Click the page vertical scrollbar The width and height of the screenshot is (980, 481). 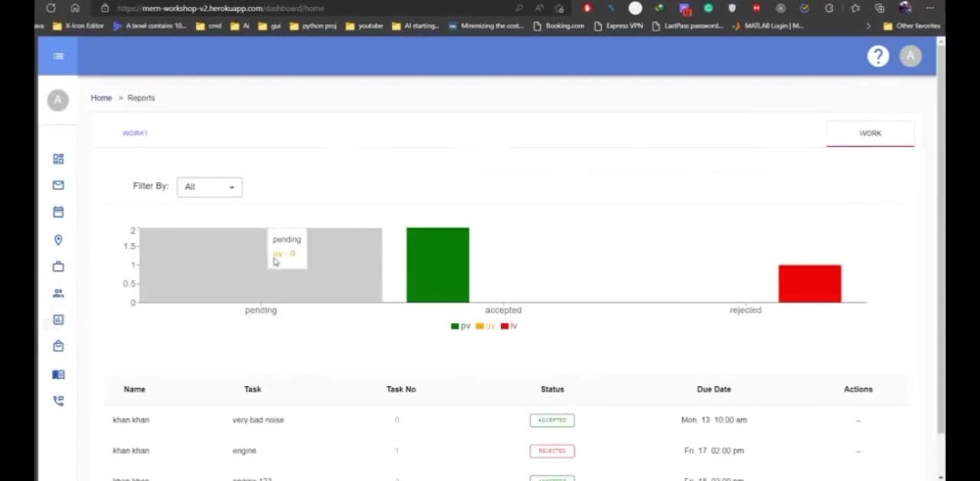941,237
